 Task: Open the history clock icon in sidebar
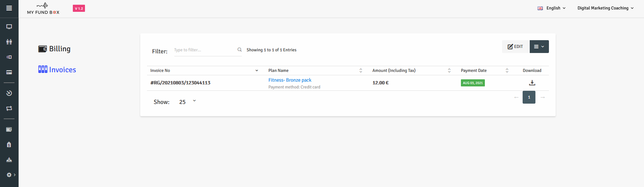click(9, 93)
